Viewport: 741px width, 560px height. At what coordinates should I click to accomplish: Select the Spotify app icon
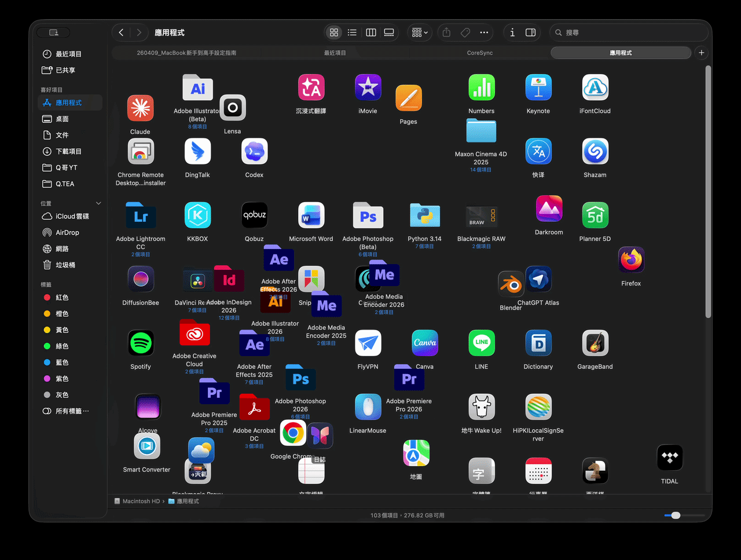coord(141,343)
